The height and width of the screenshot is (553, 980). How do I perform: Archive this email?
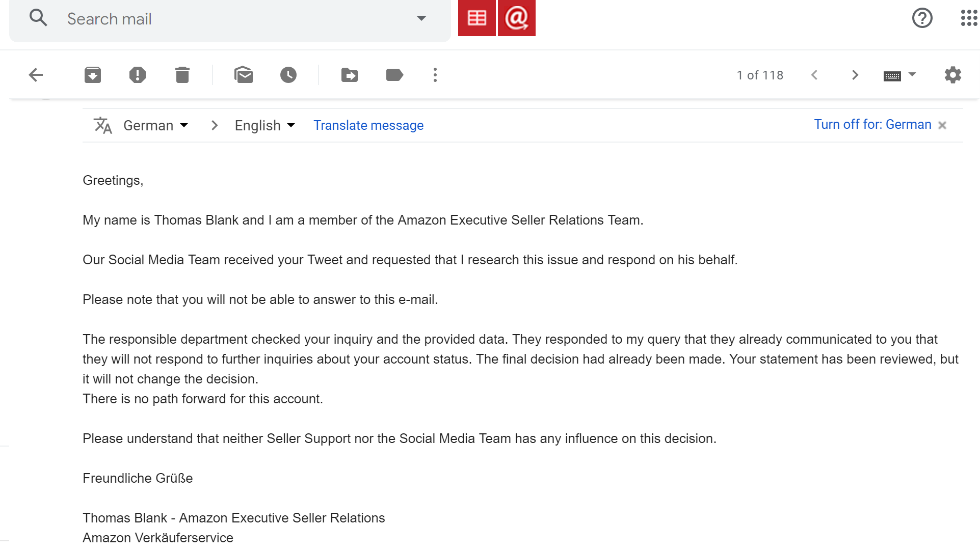[93, 75]
